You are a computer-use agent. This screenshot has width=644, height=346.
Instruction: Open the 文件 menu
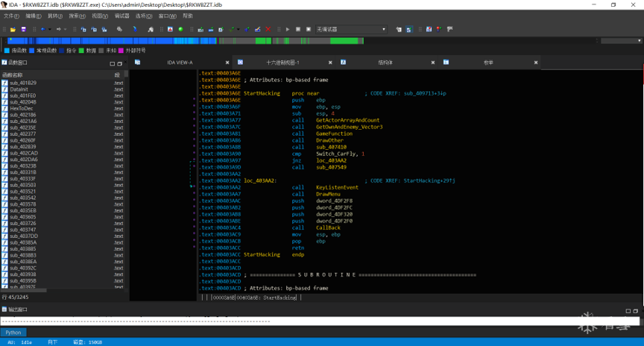(x=11, y=16)
